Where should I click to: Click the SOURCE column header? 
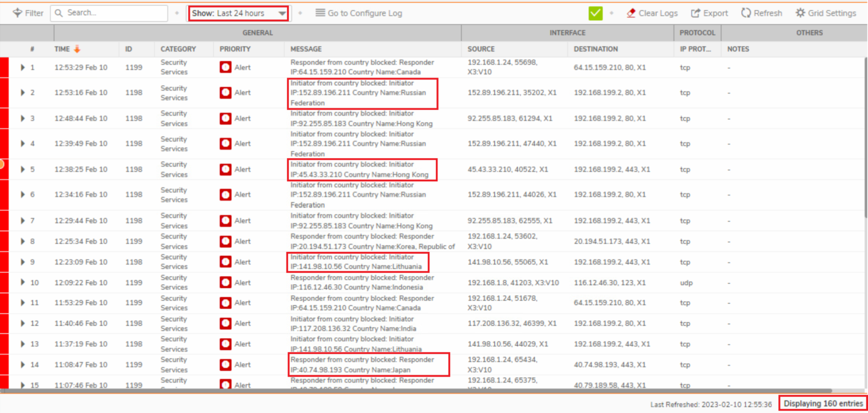click(x=481, y=49)
